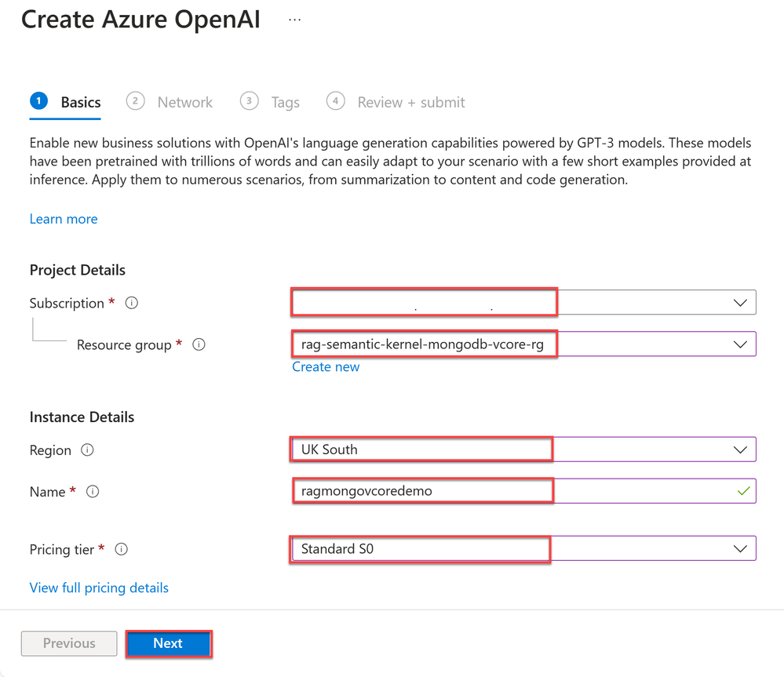The image size is (784, 677).
Task: Click the Resource group info icon
Action: coord(199,344)
